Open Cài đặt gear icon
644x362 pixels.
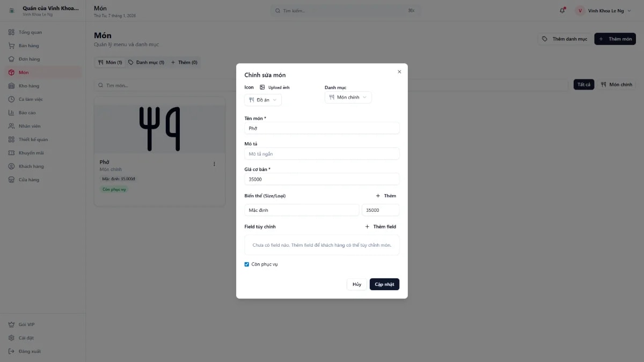point(11,338)
